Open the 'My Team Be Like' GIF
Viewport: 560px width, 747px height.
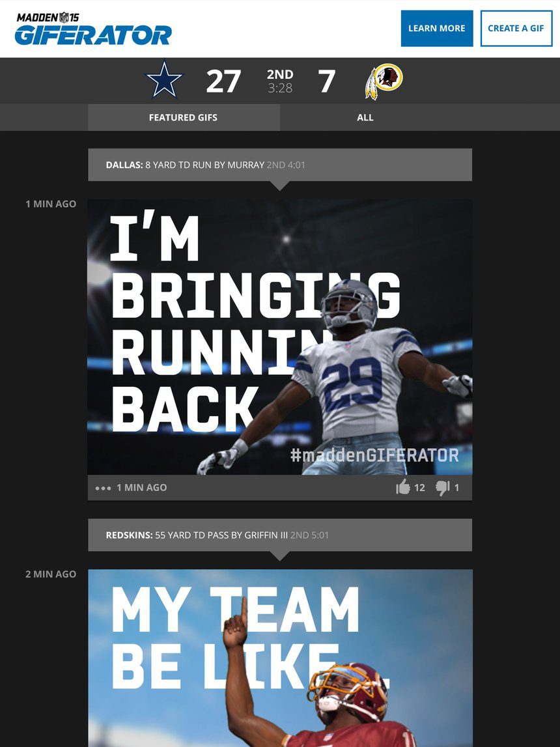coord(280,658)
